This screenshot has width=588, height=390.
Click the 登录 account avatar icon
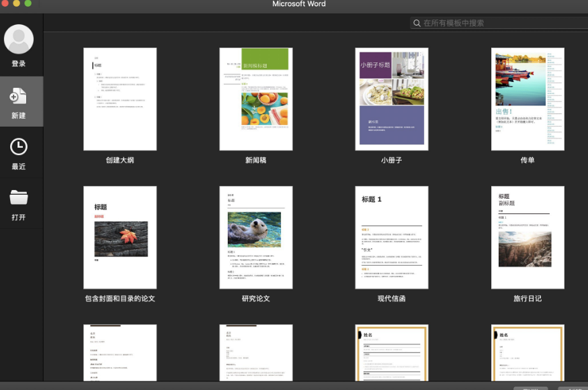click(x=19, y=40)
